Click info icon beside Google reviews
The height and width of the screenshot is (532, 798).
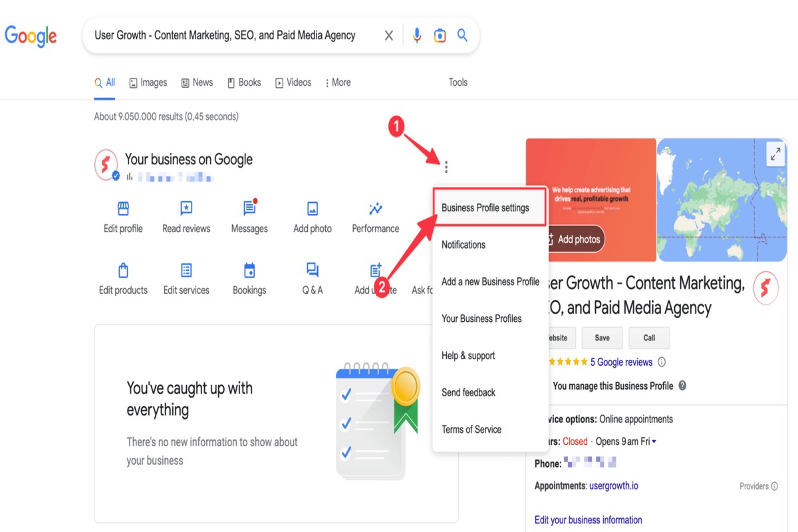[x=662, y=362]
